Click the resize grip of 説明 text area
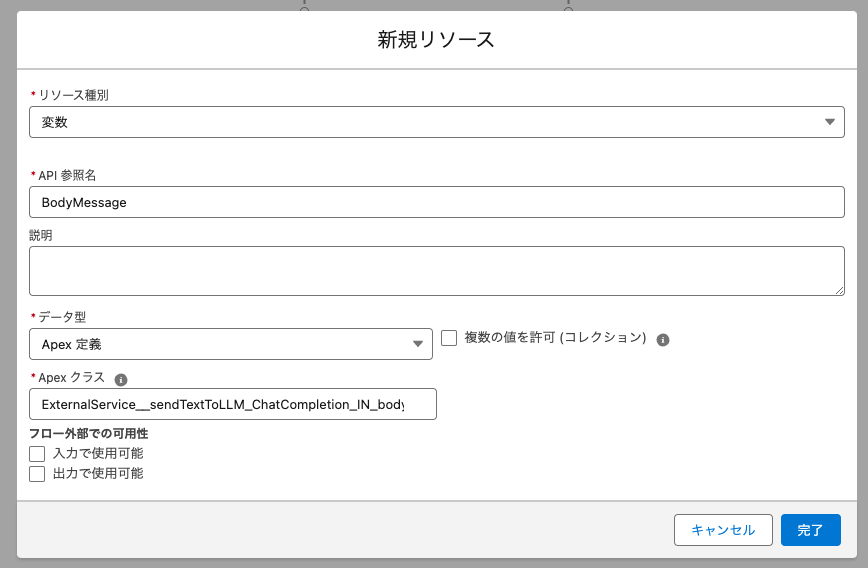The height and width of the screenshot is (568, 868). (x=839, y=290)
